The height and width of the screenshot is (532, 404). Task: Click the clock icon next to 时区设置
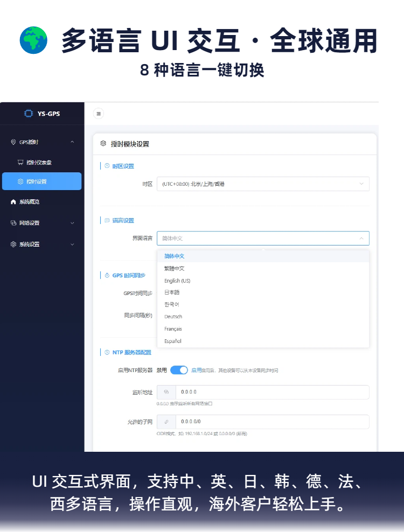[x=107, y=166]
